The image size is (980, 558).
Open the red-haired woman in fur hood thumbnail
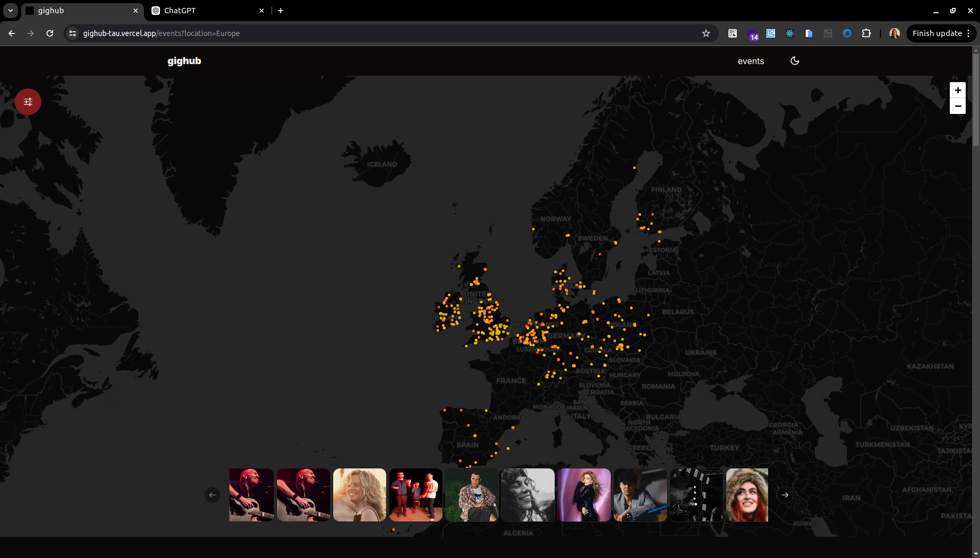(x=747, y=495)
